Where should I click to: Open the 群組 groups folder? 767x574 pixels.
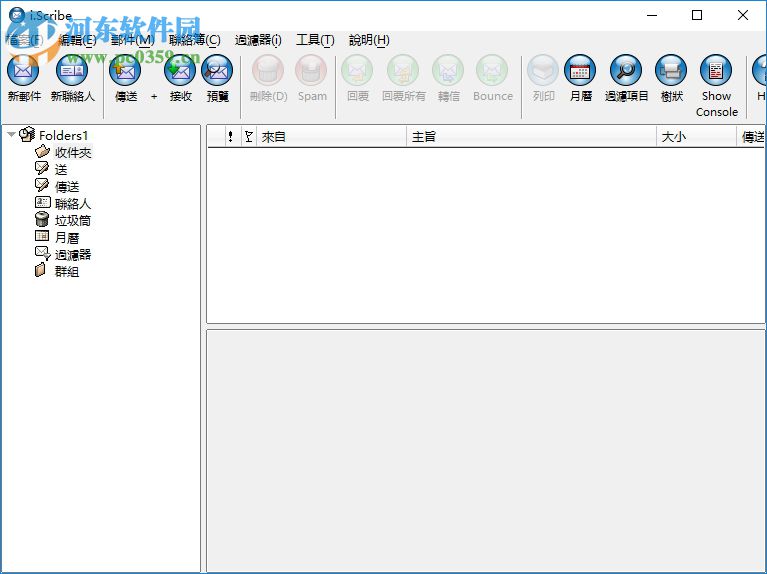point(67,272)
